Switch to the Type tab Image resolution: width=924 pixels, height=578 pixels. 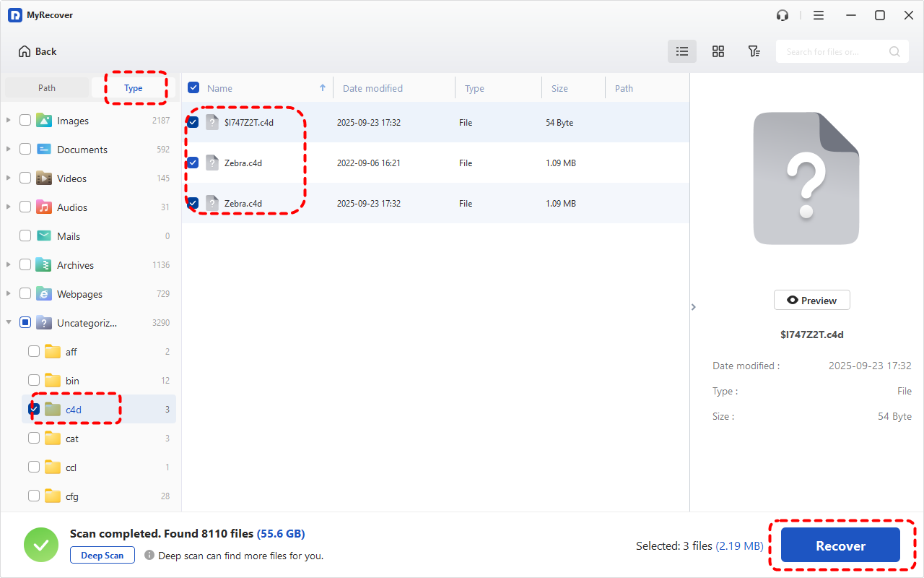134,88
